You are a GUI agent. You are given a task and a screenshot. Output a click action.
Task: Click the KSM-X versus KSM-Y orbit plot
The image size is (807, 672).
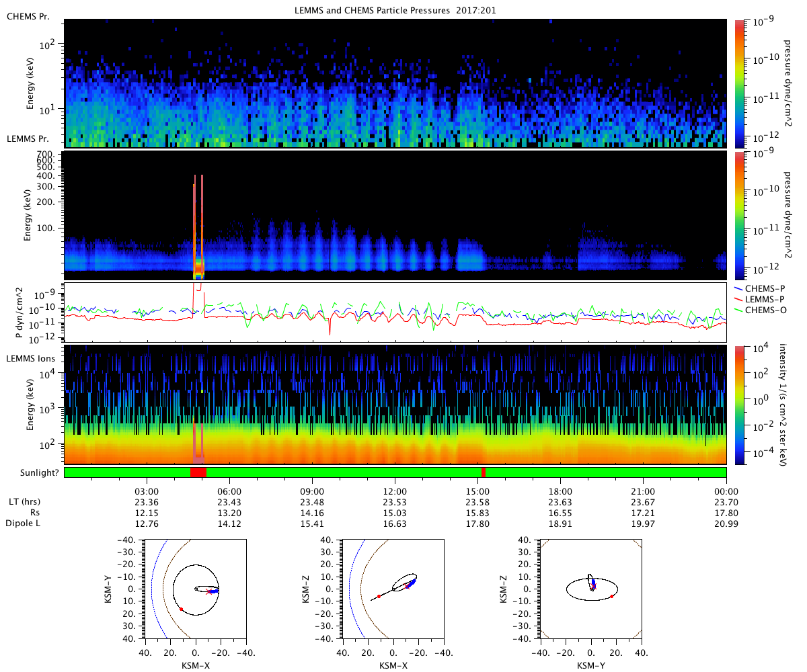[195, 590]
